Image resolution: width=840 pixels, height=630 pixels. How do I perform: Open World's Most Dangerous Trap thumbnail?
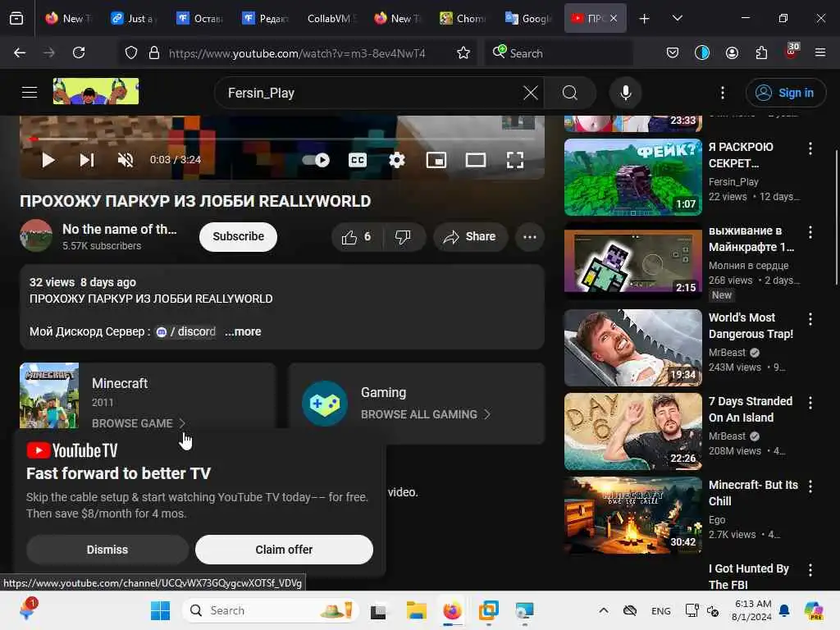[x=632, y=348]
